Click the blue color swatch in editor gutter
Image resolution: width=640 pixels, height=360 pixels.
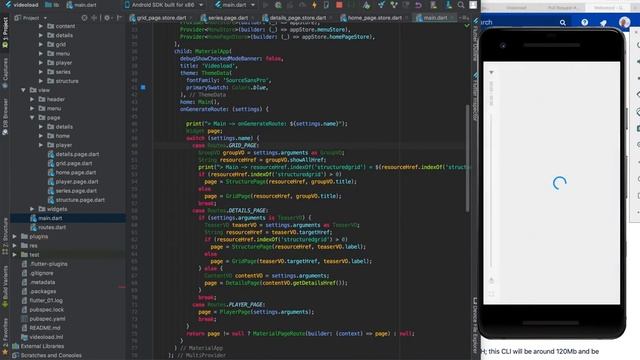(143, 87)
